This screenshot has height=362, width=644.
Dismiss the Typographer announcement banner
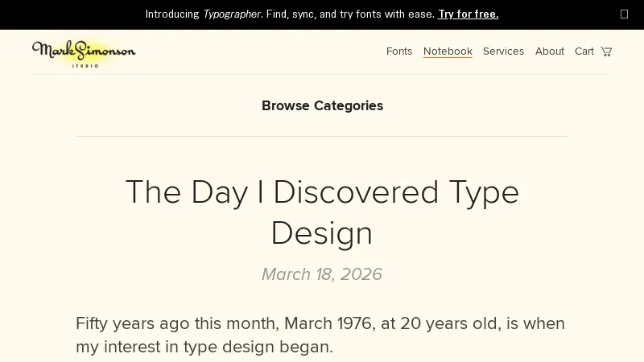[x=624, y=14]
